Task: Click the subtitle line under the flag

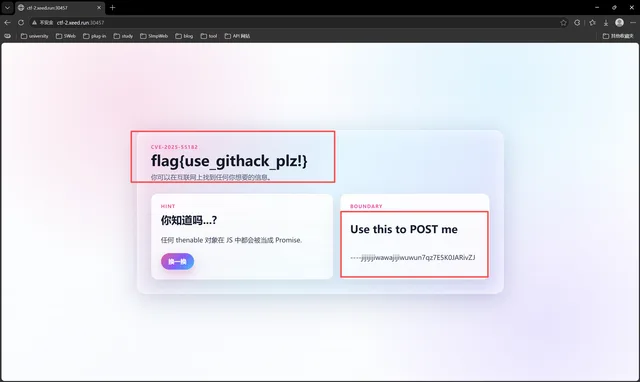Action: [211, 177]
